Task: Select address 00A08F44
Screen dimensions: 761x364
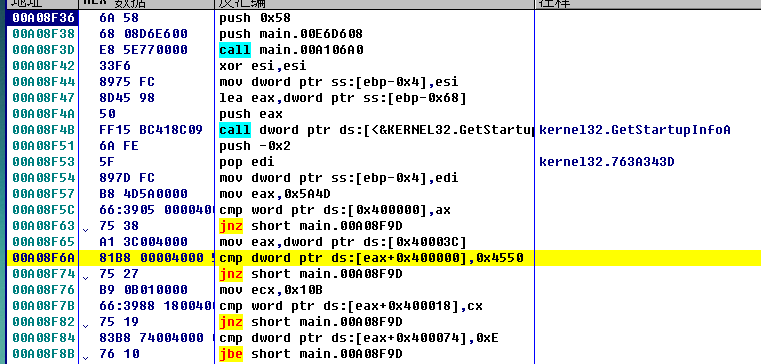Action: 44,83
